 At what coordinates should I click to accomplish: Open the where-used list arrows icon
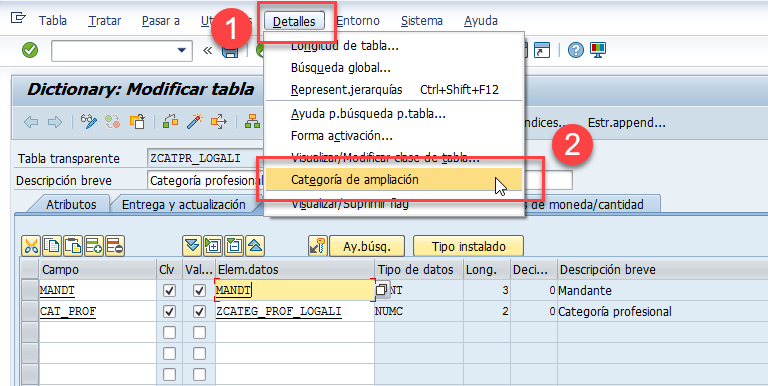[x=219, y=121]
